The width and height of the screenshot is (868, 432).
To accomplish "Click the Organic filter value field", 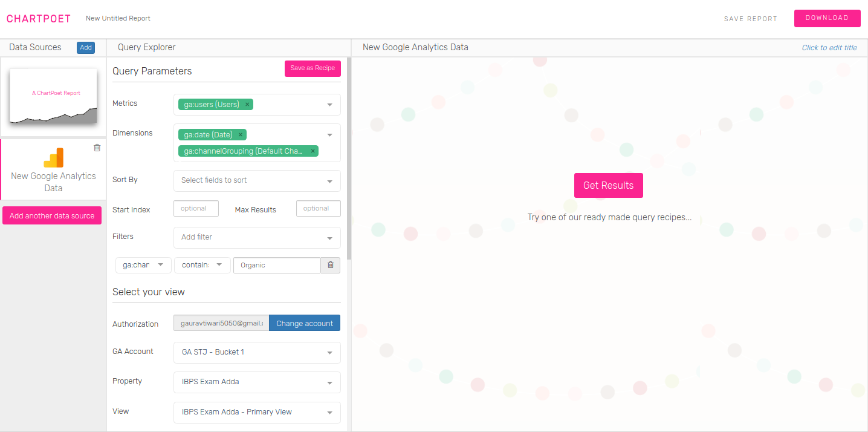I will (277, 265).
